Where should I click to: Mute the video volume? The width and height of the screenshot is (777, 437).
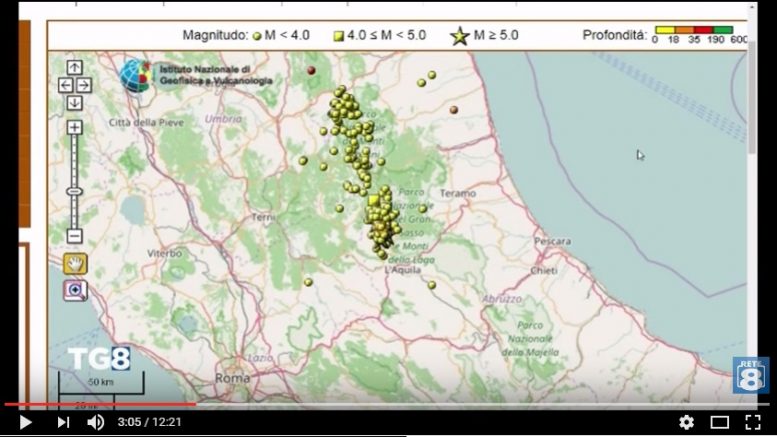tap(96, 422)
